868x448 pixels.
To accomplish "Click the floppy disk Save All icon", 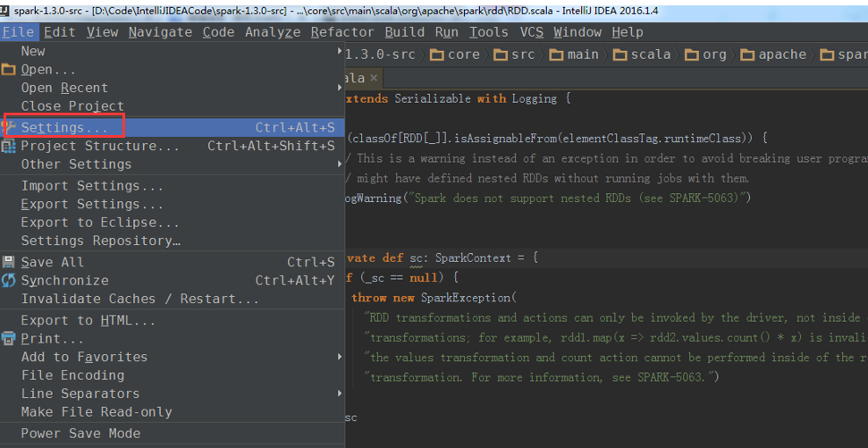I will [x=8, y=262].
